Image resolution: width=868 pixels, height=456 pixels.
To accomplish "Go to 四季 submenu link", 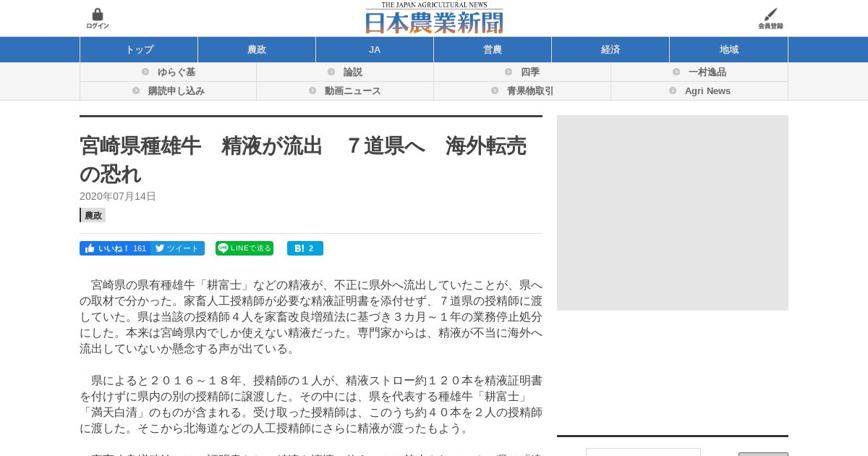I will point(522,72).
